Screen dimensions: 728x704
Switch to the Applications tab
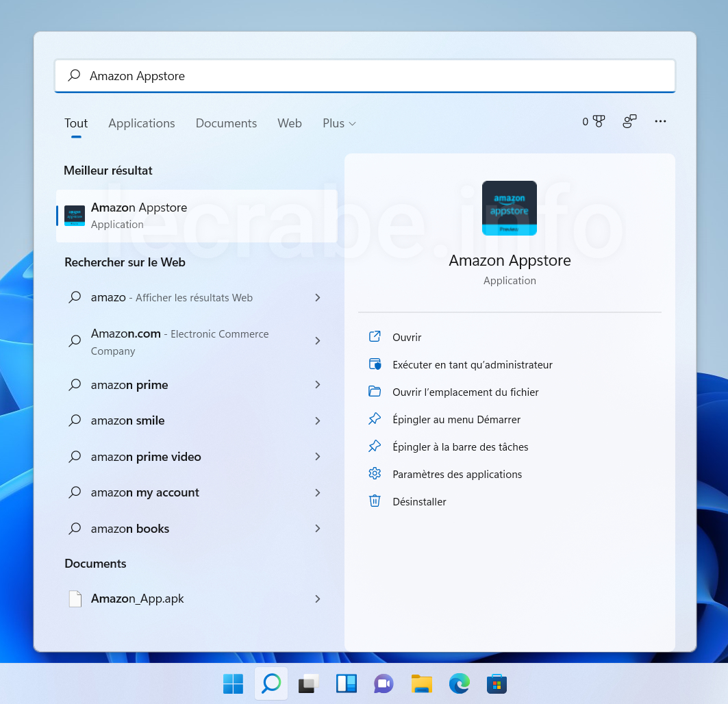142,123
